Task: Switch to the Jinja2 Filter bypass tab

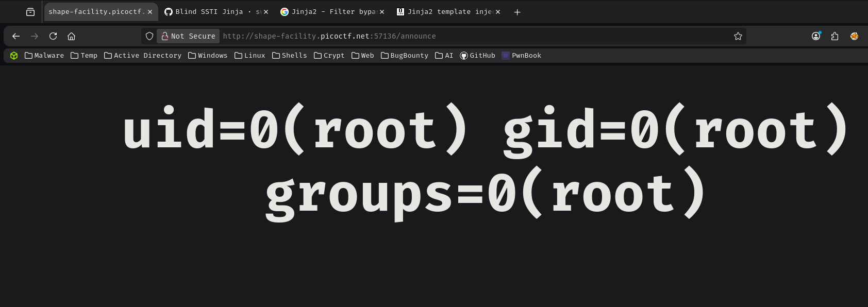Action: (327, 12)
